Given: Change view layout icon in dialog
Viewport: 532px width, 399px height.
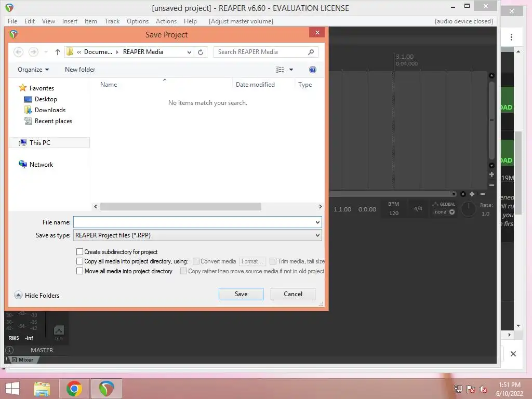Looking at the screenshot, I should pos(280,70).
